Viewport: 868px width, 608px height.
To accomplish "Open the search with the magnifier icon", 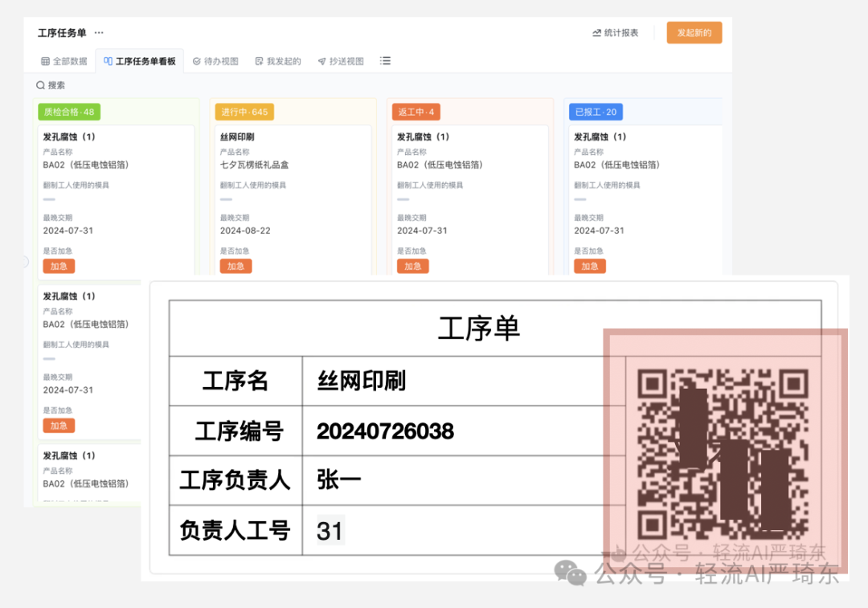I will pos(39,85).
